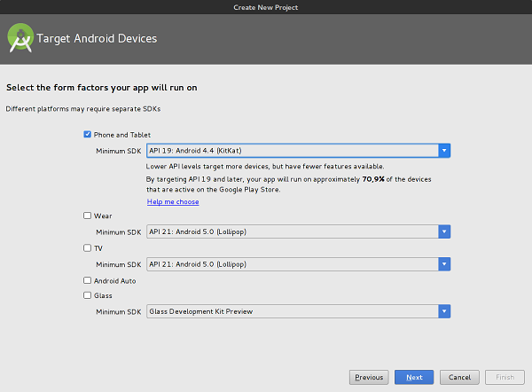Enable the Wear form factor checkbox
This screenshot has width=532, height=392.
87,216
